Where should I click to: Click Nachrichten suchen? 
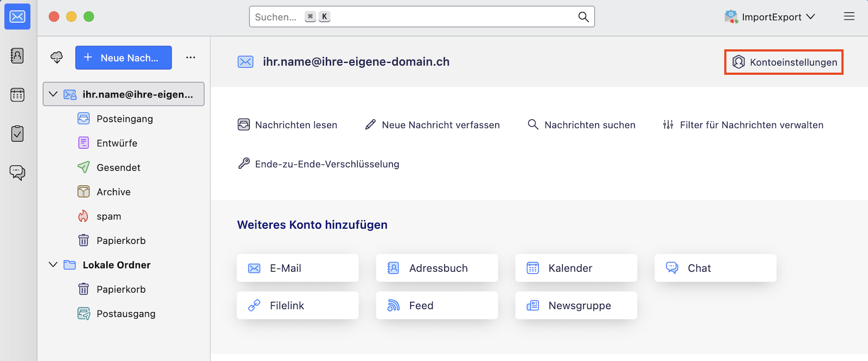582,125
